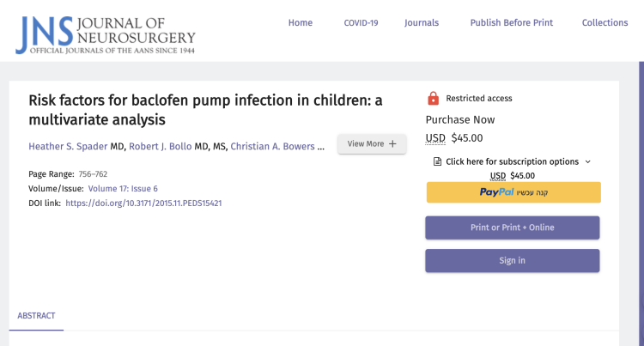Expand the author list with View More
This screenshot has width=644, height=346.
pyautogui.click(x=371, y=144)
